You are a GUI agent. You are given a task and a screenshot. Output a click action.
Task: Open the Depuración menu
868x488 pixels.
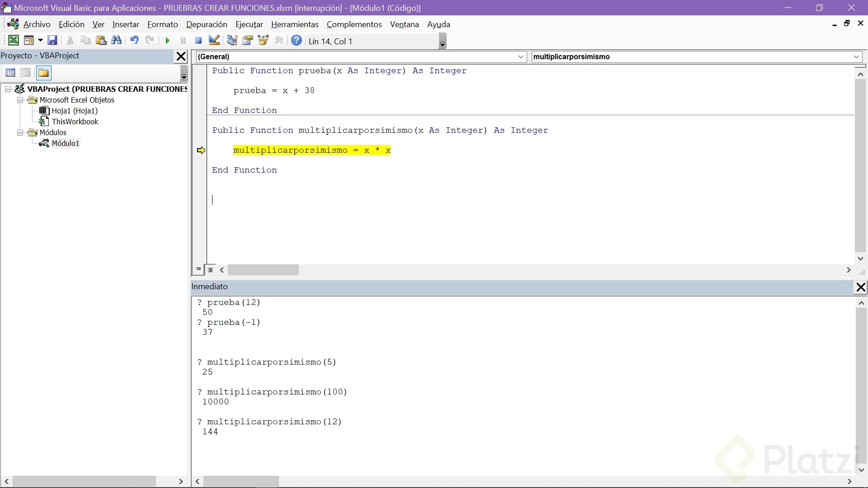pos(207,24)
